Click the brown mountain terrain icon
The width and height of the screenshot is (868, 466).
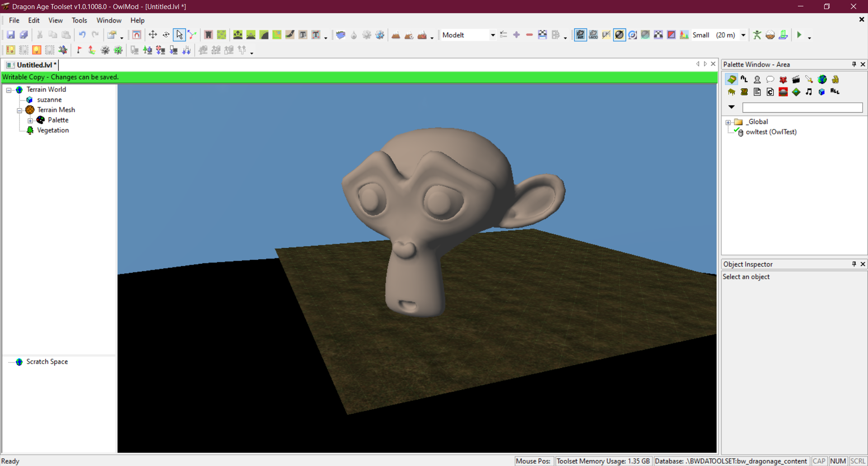396,35
